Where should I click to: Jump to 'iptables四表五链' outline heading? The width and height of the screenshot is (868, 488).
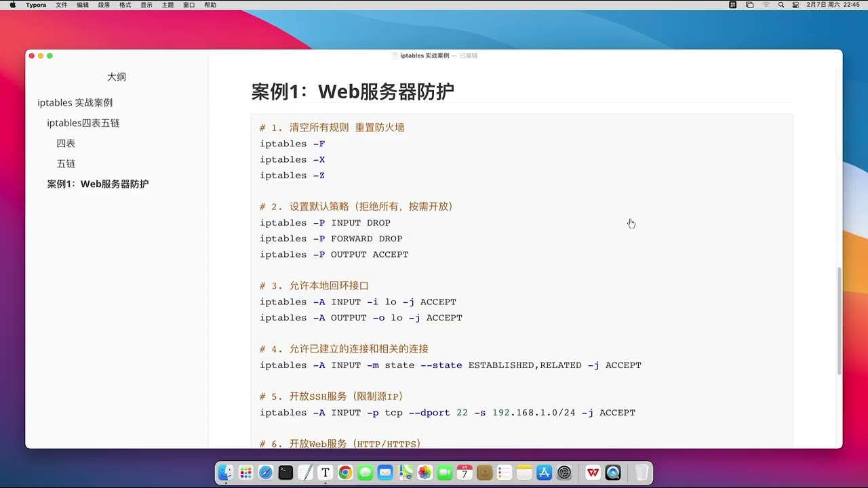pos(83,123)
